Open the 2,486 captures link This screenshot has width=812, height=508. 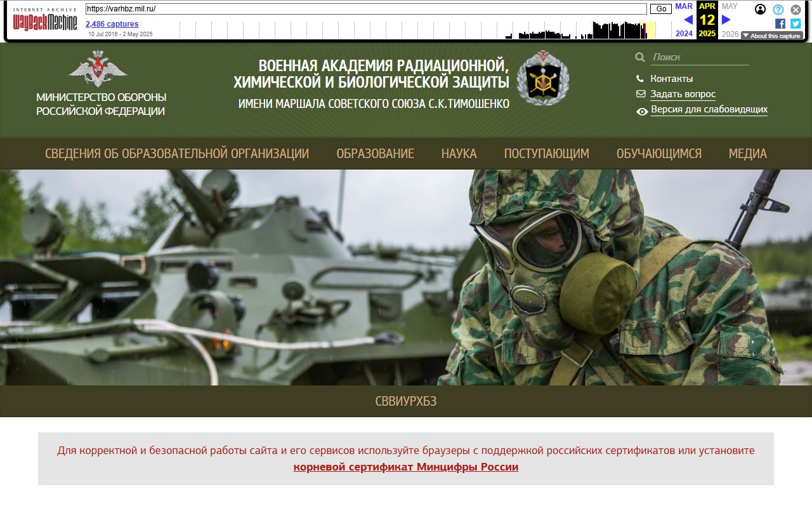[112, 24]
